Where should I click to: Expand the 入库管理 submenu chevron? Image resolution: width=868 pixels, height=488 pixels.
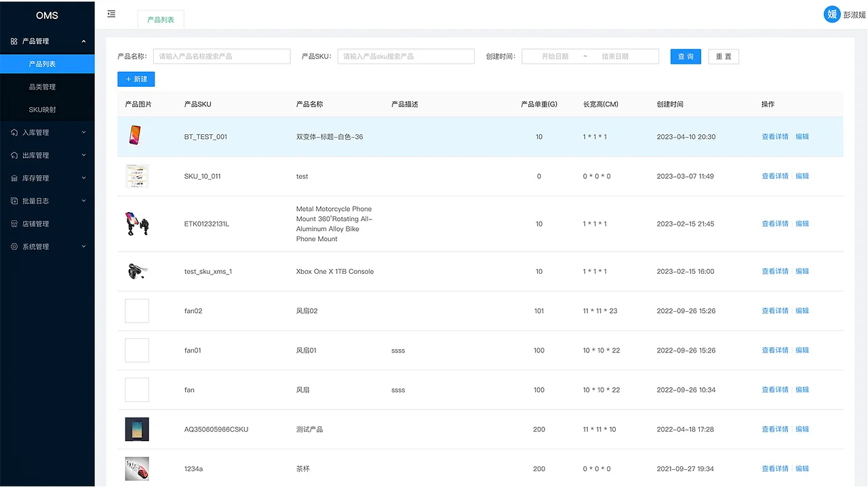click(84, 131)
